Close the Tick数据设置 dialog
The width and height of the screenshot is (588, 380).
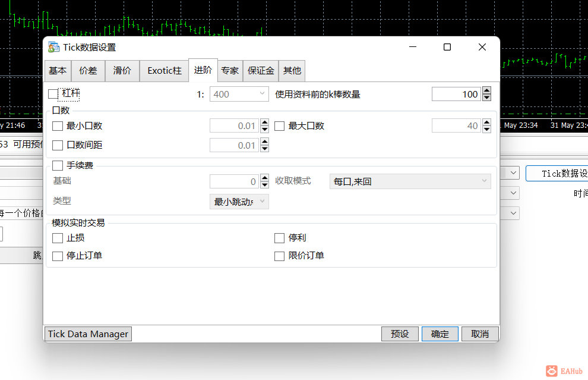(482, 47)
